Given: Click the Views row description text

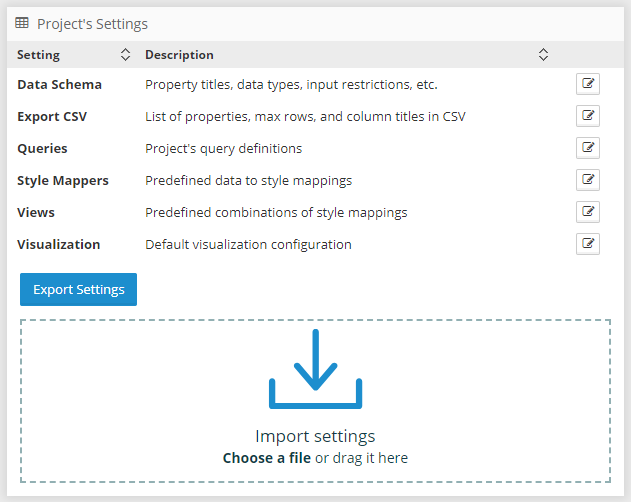Looking at the screenshot, I should pos(276,213).
